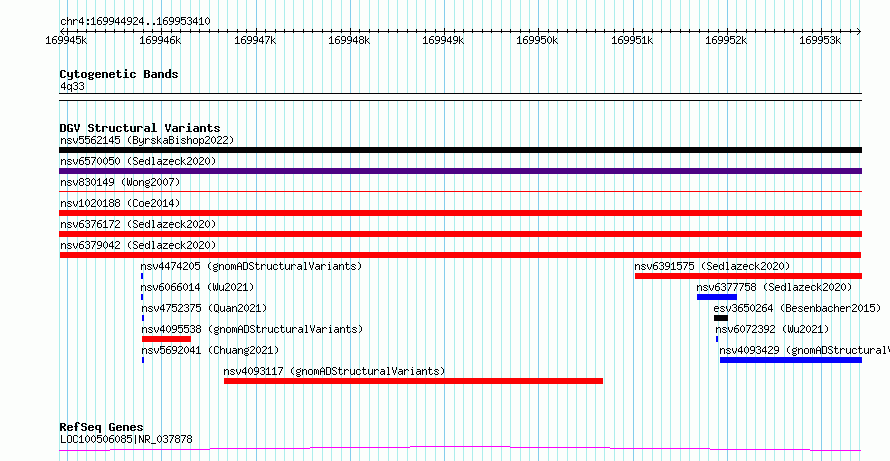Select the blue nsv6377758 variant bar
The image size is (890, 461).
coord(717,297)
